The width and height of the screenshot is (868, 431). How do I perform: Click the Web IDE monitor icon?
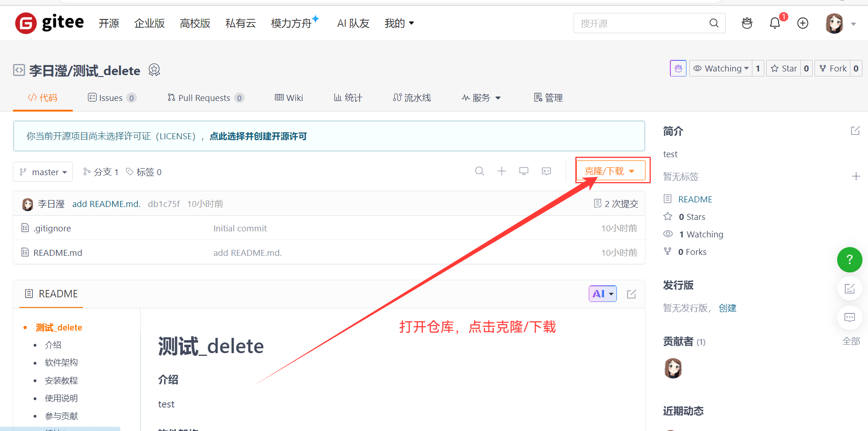pos(524,171)
